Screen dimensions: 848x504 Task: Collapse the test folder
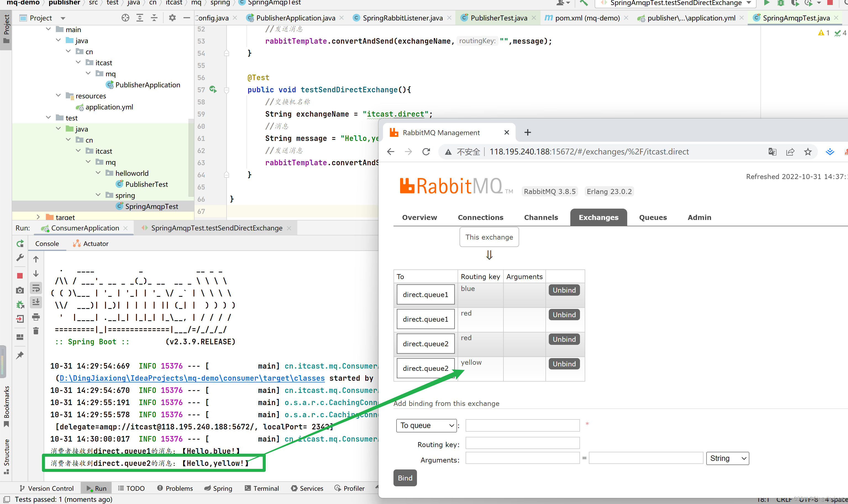pos(48,118)
